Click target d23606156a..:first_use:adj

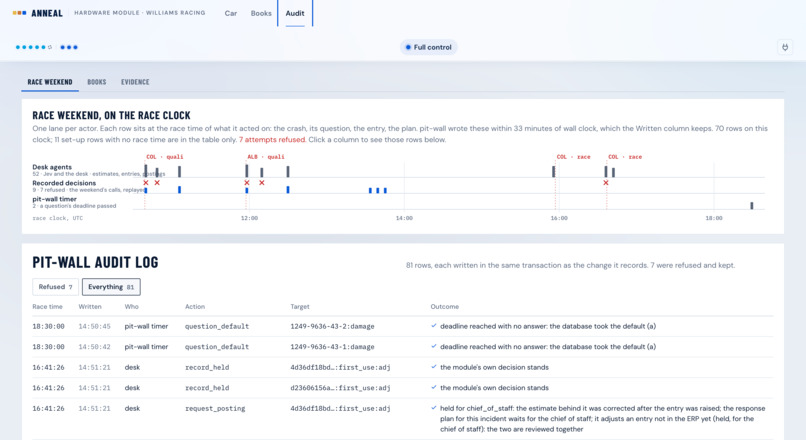point(340,388)
